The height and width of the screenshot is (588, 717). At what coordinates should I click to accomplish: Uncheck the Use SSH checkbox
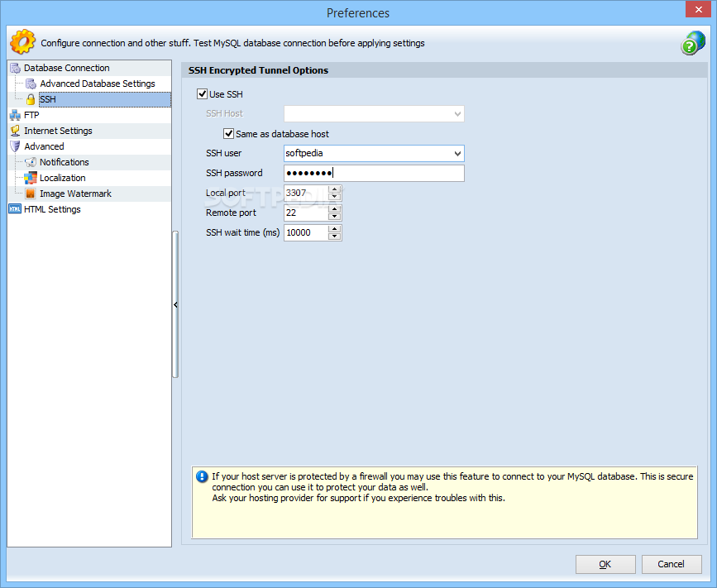tap(202, 94)
